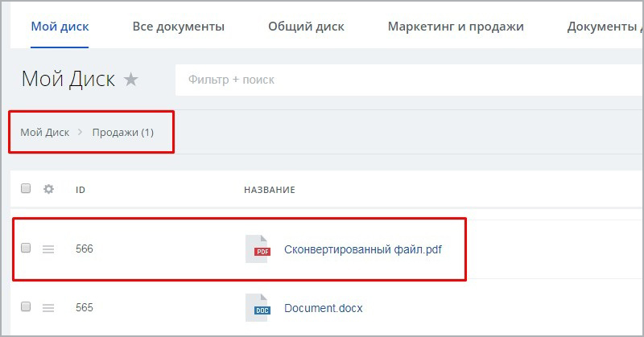Click the favorite star next to Мой Диск
Viewport: 644px width, 337px height.
tap(131, 80)
